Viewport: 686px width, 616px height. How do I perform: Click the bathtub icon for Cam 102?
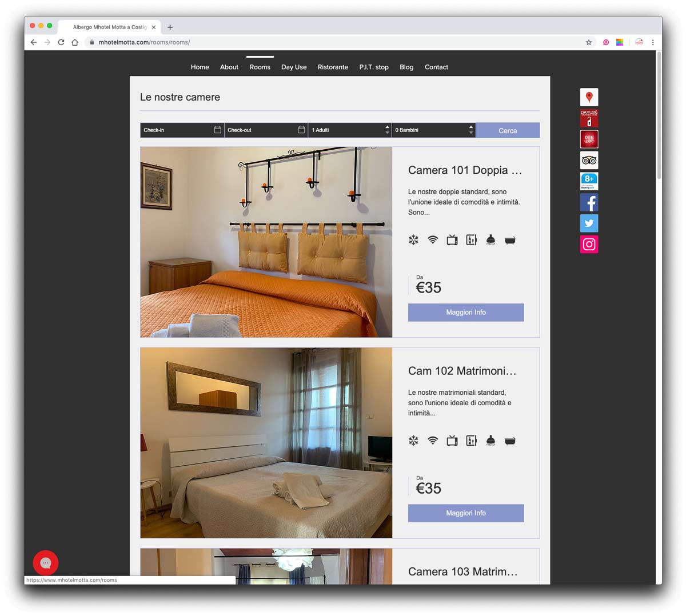[x=510, y=441]
